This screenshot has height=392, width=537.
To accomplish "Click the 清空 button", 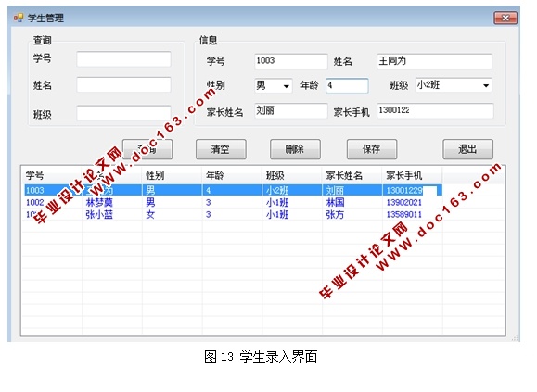I will 221,149.
